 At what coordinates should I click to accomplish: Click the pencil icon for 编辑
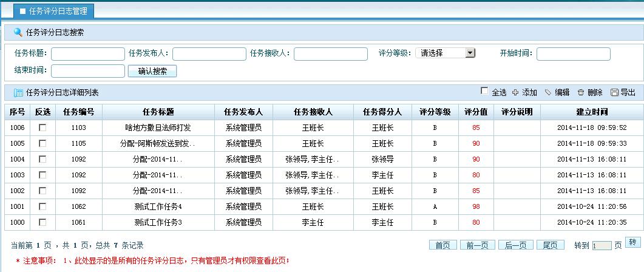coord(548,92)
